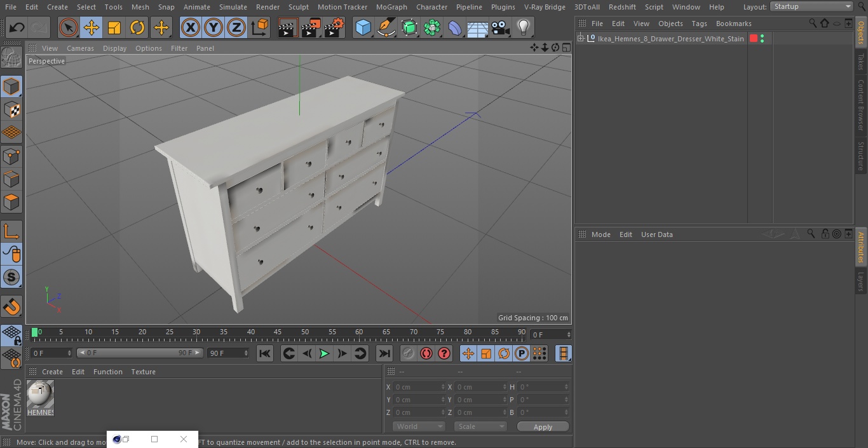Expand the Ikea_Hemnes dresser object tree

580,39
